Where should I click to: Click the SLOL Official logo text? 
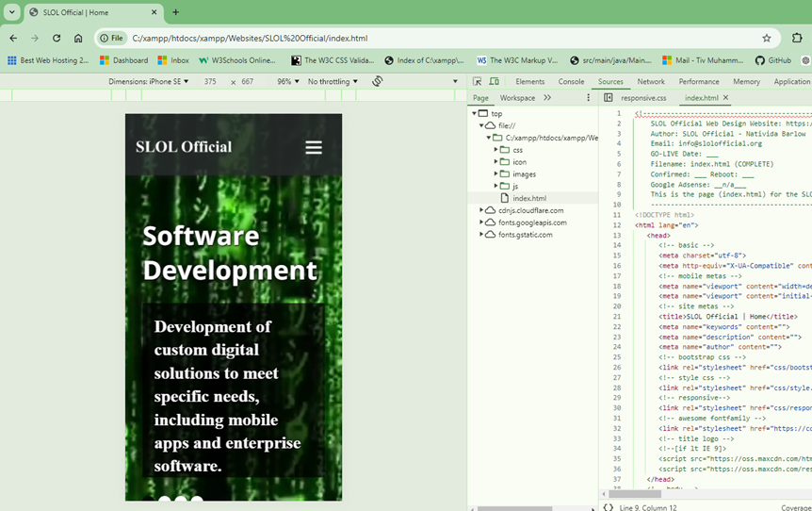(x=184, y=147)
